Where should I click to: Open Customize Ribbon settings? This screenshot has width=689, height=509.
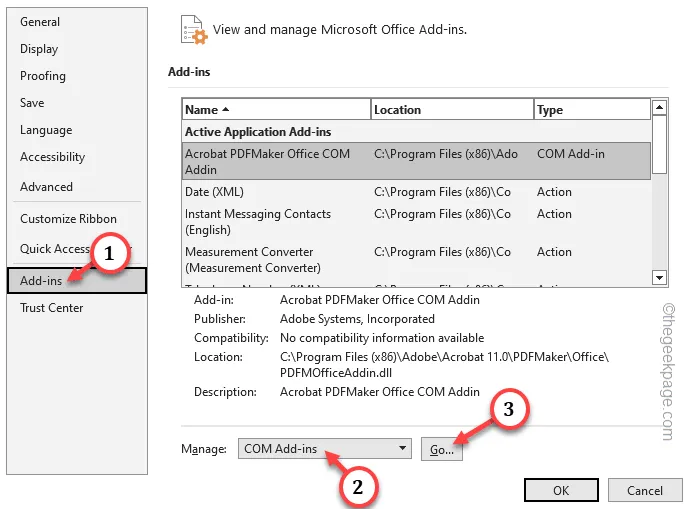click(68, 218)
